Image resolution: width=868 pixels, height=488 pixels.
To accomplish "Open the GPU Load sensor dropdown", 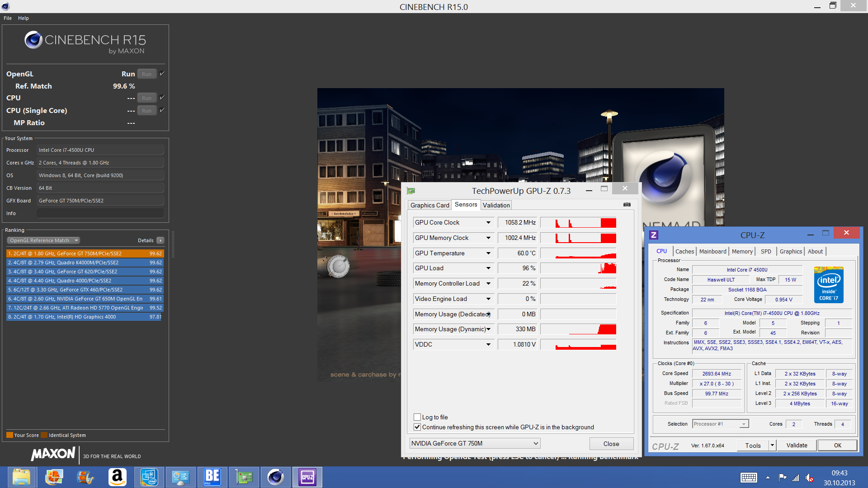I will (488, 268).
